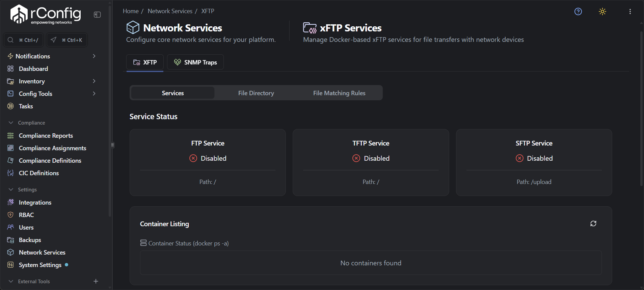Click the Integrations icon
Viewport: 644px width, 290px height.
pos(10,202)
